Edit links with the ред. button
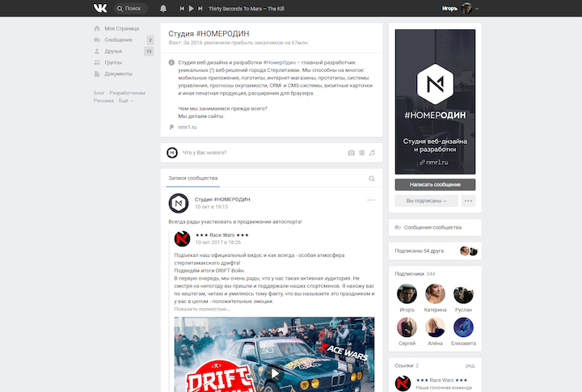Viewport: 582px width, 392px height. tap(470, 365)
